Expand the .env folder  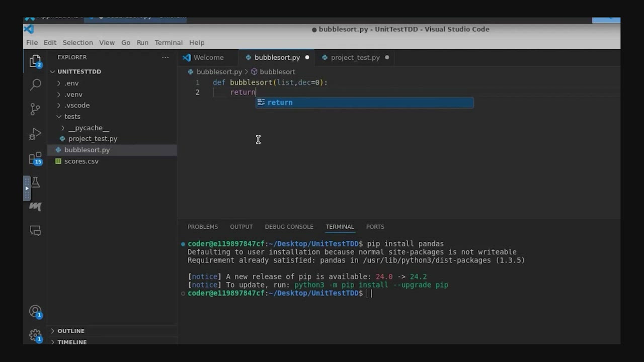click(x=71, y=83)
